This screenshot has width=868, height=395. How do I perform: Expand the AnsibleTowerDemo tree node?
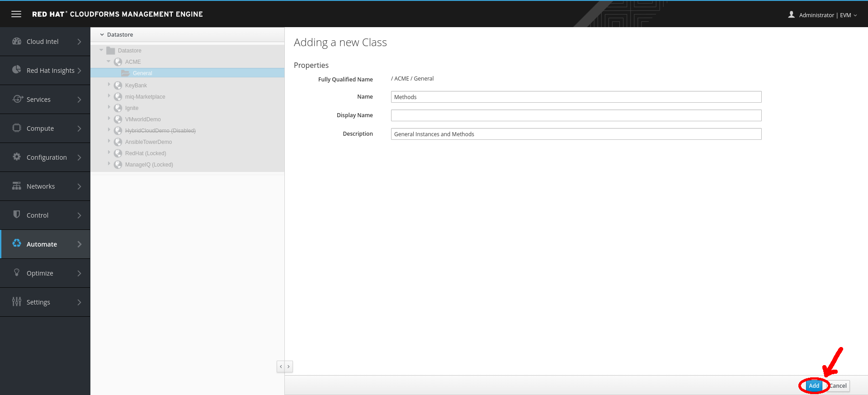point(109,141)
